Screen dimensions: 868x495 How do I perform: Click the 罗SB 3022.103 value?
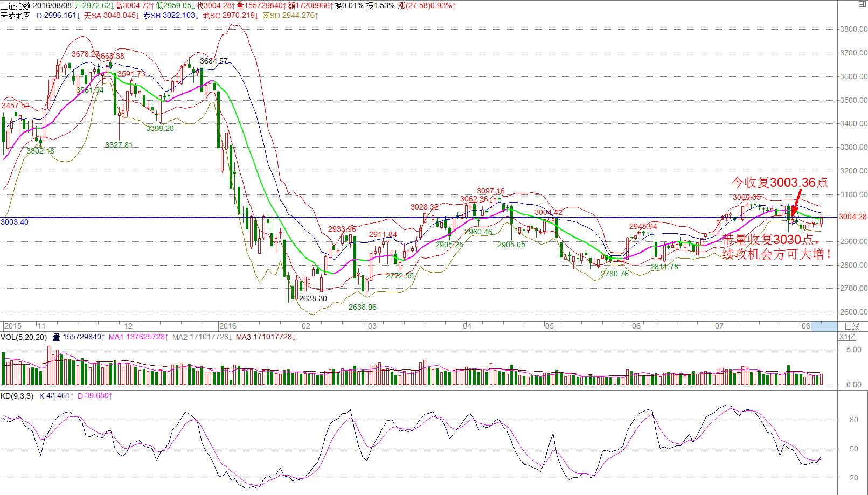tap(172, 16)
